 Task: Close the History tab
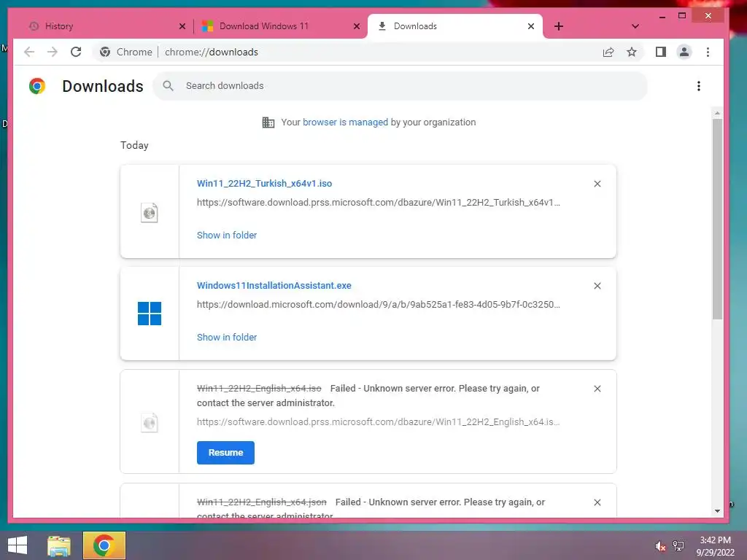tap(182, 26)
